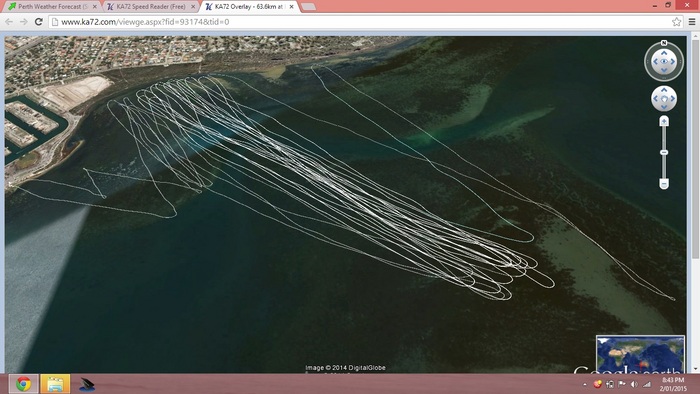Zoom in with the plus button

coord(664,121)
